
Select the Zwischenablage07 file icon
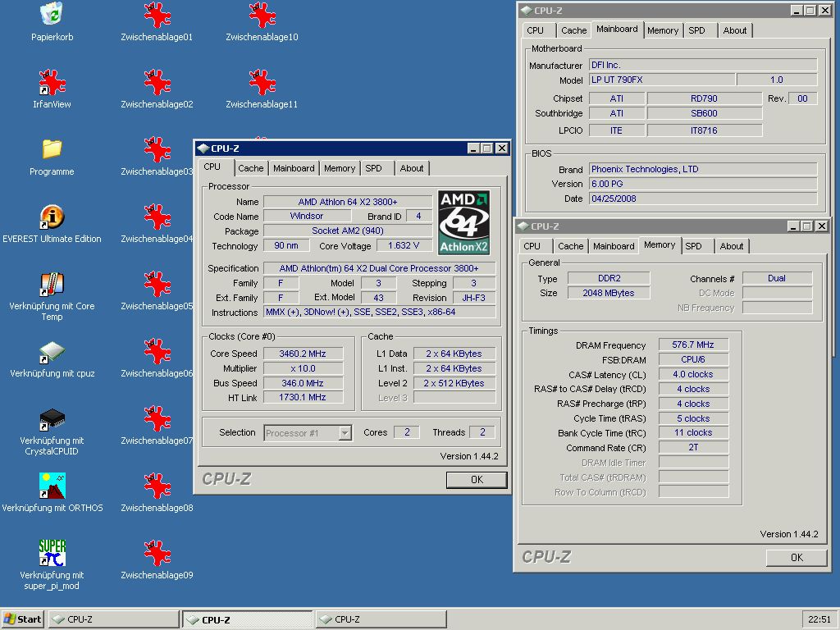click(x=157, y=418)
